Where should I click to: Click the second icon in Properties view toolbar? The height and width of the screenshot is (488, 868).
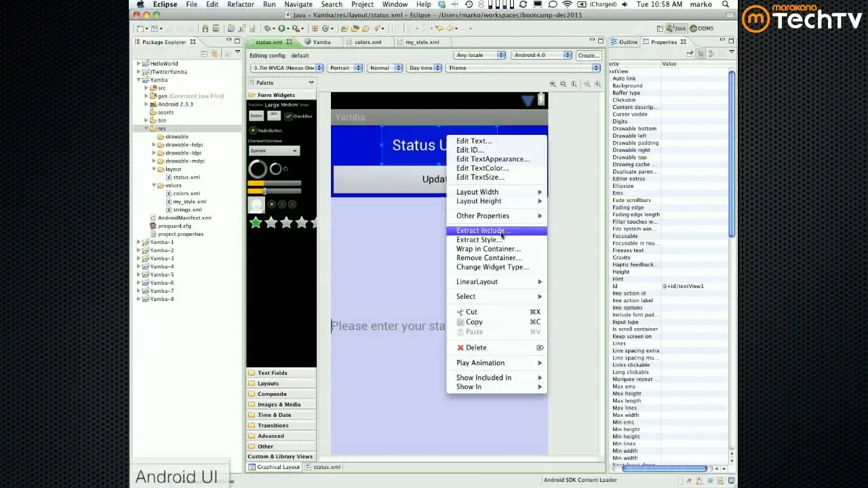[x=701, y=54]
